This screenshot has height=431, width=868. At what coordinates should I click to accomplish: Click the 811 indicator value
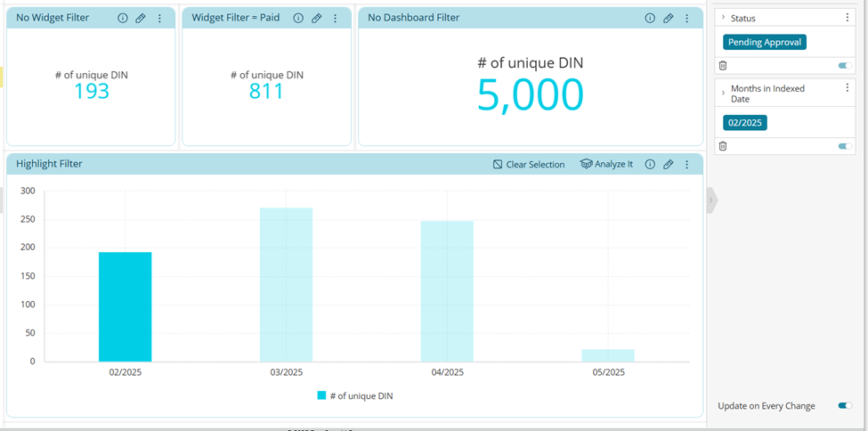tap(266, 92)
